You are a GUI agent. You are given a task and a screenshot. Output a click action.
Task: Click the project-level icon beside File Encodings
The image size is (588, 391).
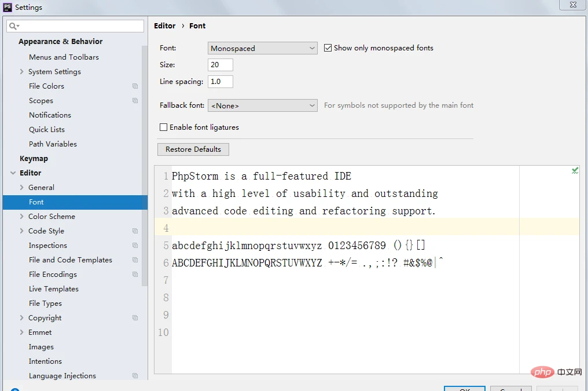tap(135, 275)
